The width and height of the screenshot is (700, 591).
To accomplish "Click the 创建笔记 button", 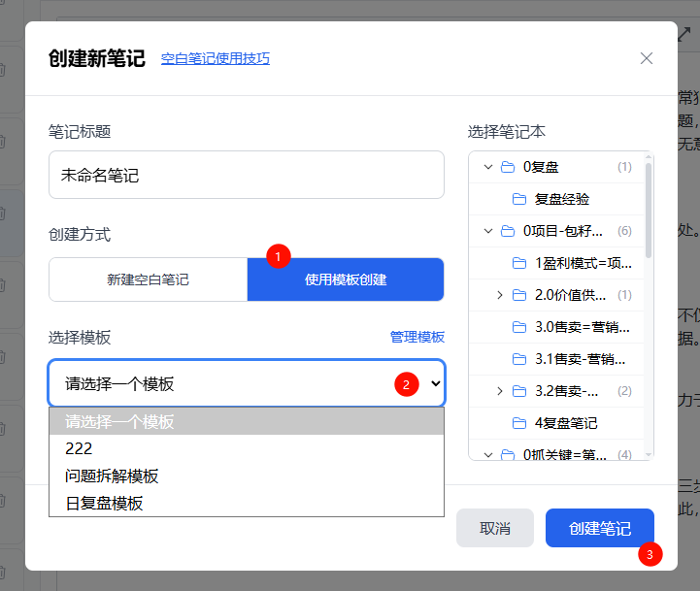I will point(599,528).
